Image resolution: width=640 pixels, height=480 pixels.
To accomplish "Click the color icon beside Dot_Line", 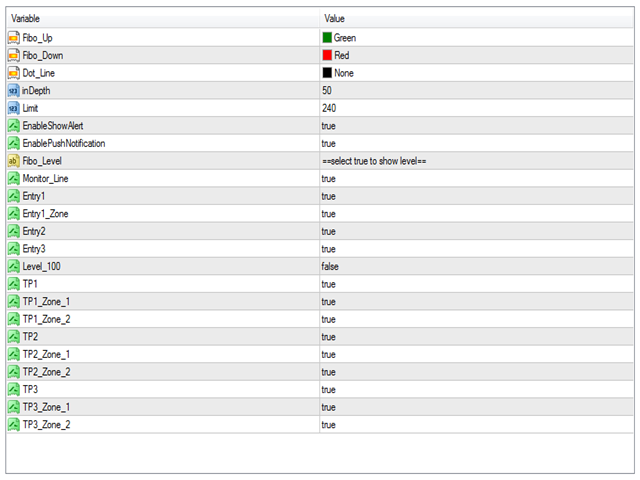I will (x=13, y=73).
